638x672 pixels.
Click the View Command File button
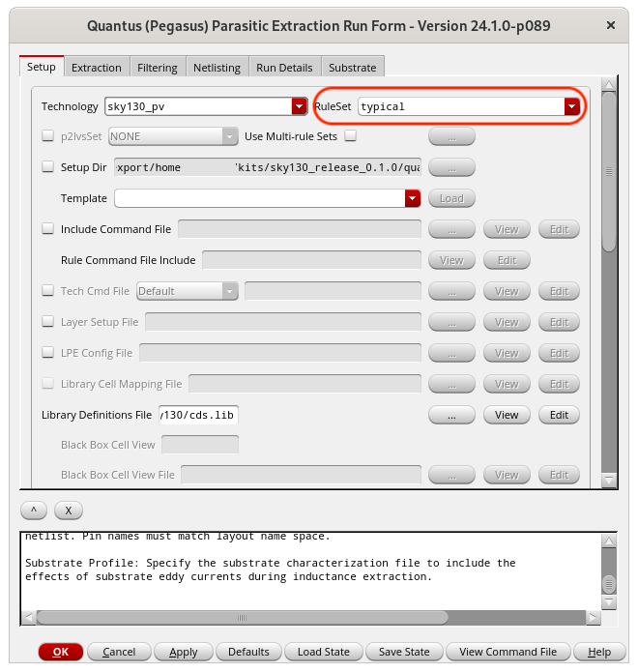click(x=507, y=652)
